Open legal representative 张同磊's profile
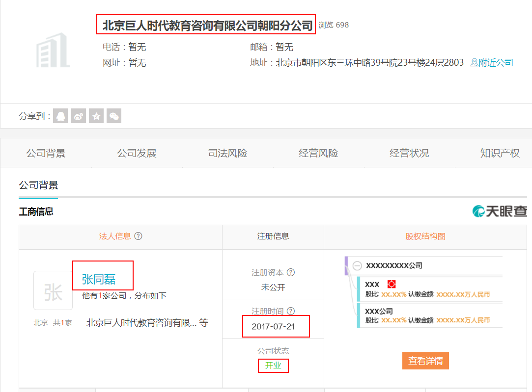Image resolution: width=532 pixels, height=392 pixels. (99, 279)
